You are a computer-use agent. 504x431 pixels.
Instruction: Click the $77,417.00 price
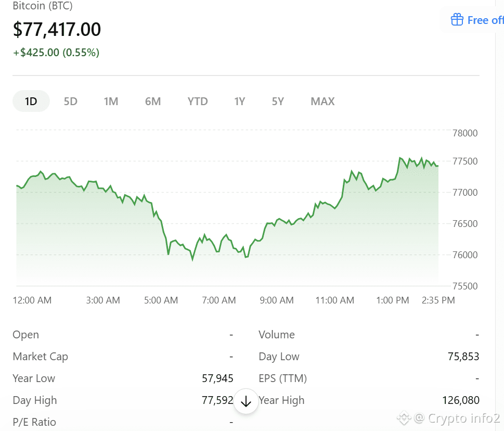click(x=57, y=29)
